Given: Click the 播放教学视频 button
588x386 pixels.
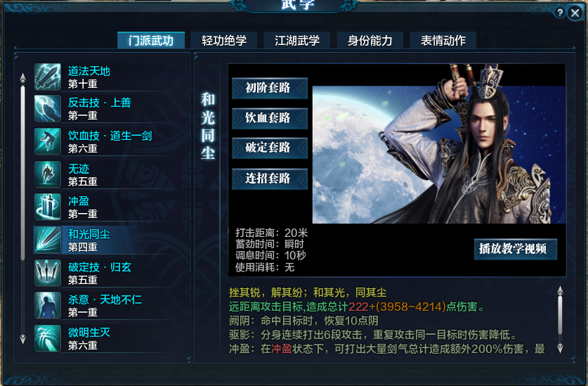Looking at the screenshot, I should pos(515,249).
